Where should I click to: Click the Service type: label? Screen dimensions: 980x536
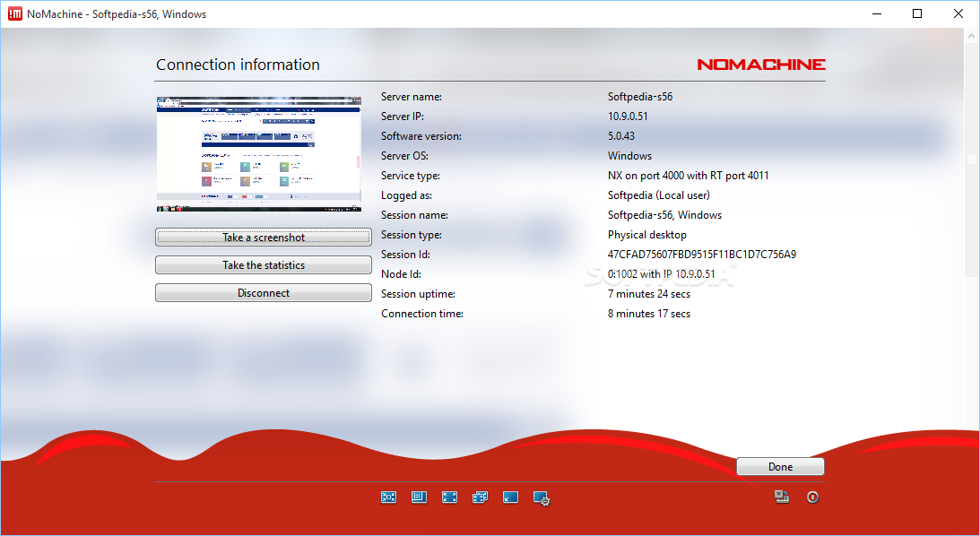(x=411, y=176)
